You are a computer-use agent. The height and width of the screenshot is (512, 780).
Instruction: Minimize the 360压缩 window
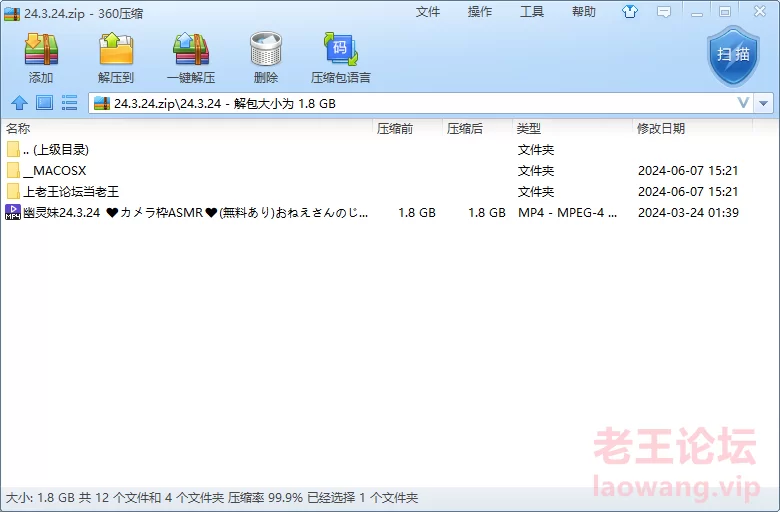coord(697,12)
